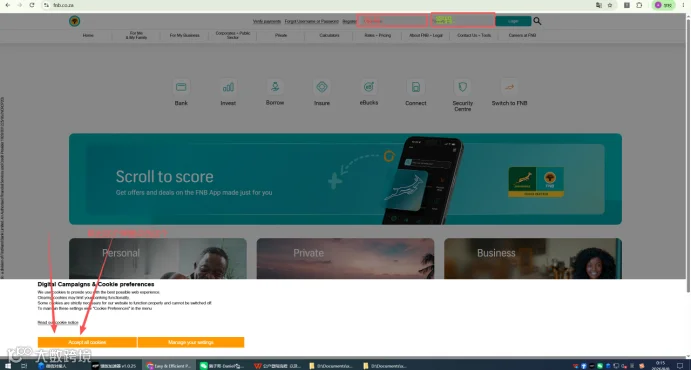Screen dimensions: 692x370
Task: Expand the For Me & My Family menu
Action: (x=136, y=35)
